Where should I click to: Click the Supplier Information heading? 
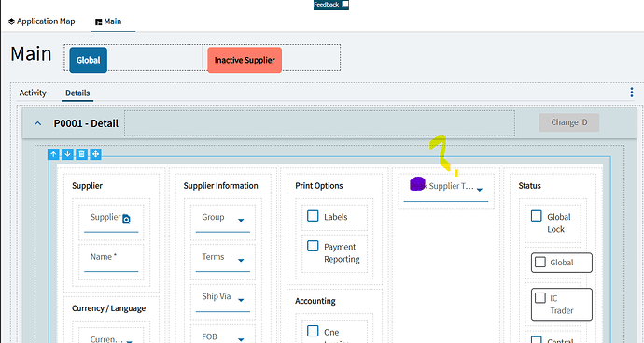pos(220,186)
